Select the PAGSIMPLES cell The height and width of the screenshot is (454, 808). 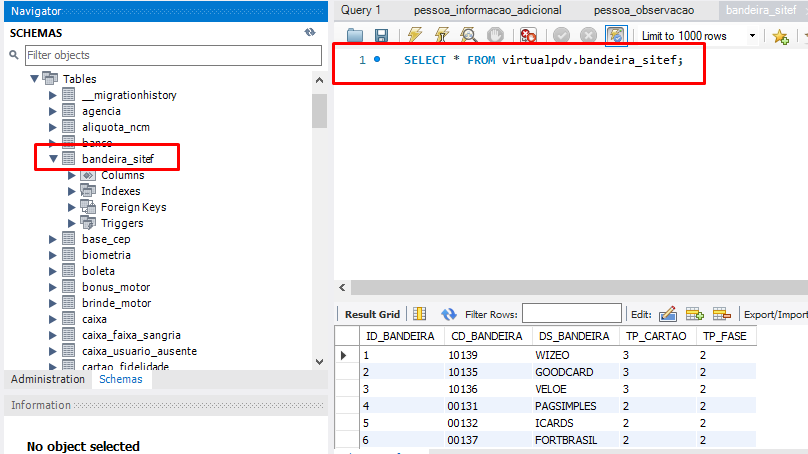point(575,406)
